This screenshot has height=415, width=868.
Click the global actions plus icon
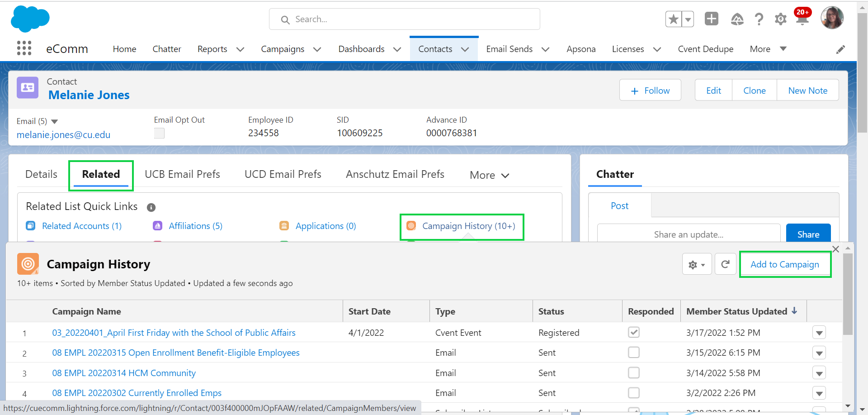[712, 19]
